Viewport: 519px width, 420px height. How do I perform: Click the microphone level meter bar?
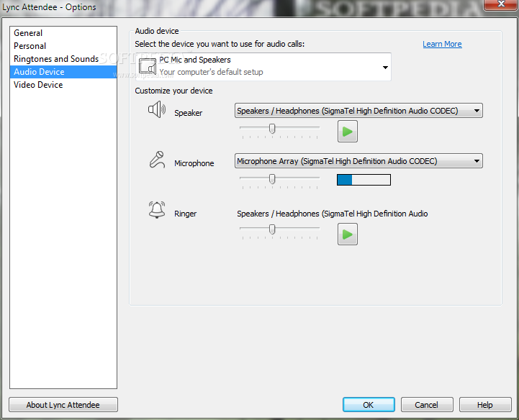pyautogui.click(x=364, y=180)
